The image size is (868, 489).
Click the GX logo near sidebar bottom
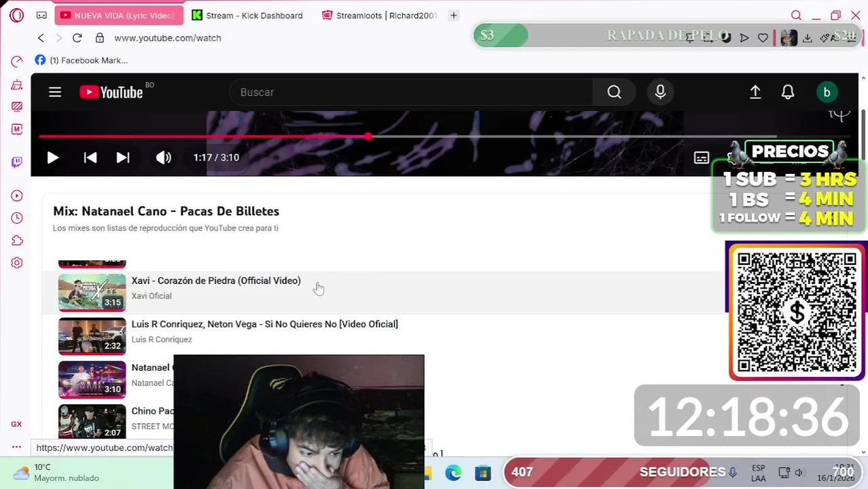(16, 424)
